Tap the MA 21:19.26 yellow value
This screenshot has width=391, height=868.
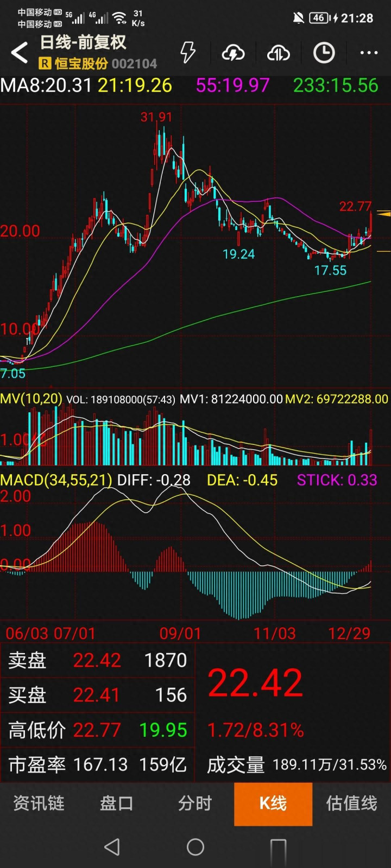pos(135,85)
